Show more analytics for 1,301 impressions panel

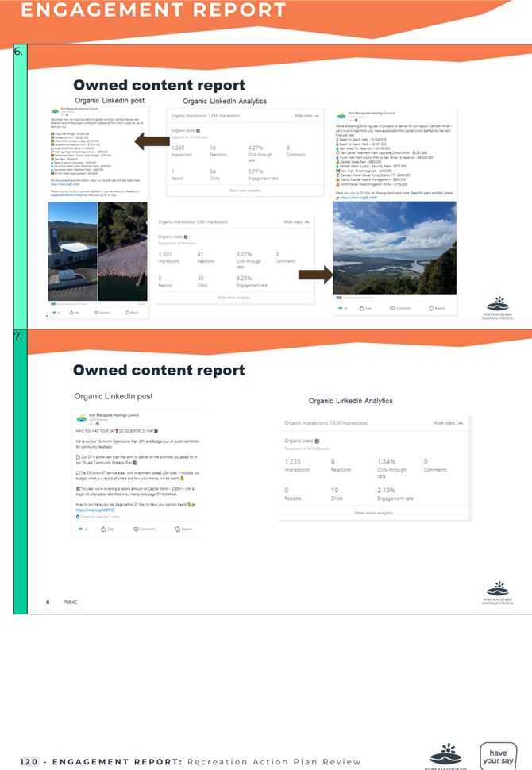pyautogui.click(x=233, y=298)
